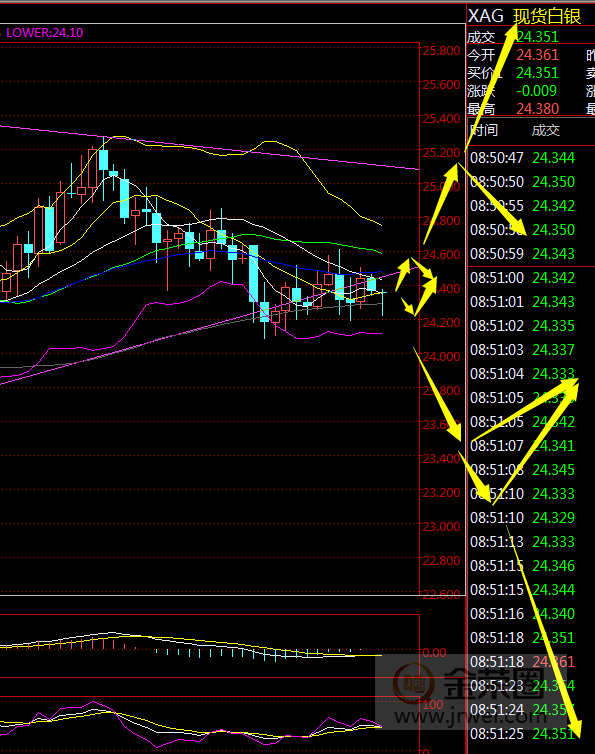The width and height of the screenshot is (595, 754).
Task: Click the 今开 24.361 opening price field
Action: pos(513,55)
